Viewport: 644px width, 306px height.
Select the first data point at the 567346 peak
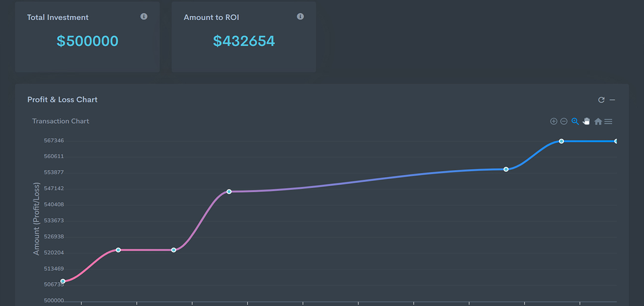[561, 141]
